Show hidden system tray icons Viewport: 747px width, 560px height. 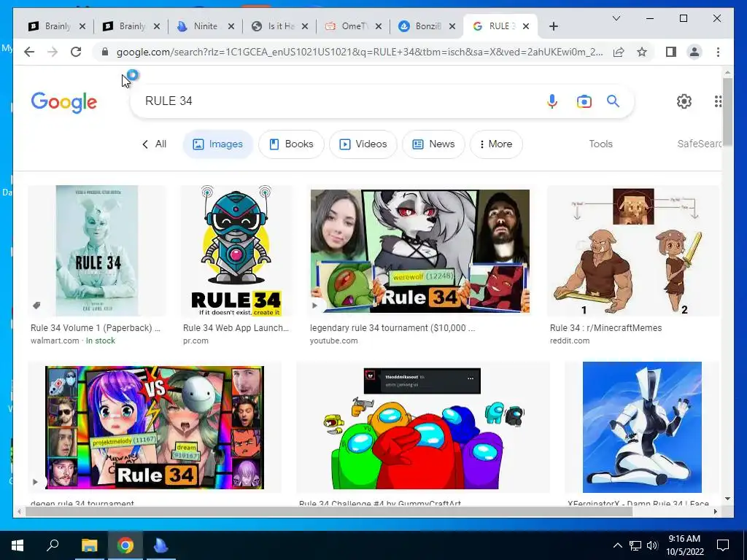617,545
